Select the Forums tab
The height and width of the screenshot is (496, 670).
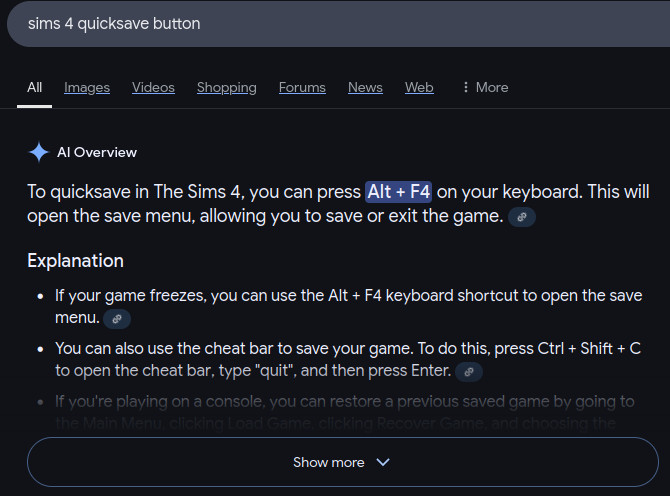point(302,87)
